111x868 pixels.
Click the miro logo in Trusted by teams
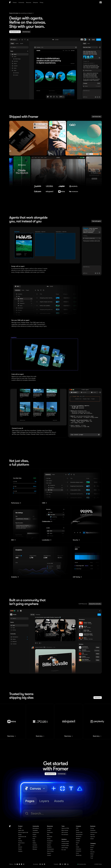pyautogui.click(x=12, y=721)
